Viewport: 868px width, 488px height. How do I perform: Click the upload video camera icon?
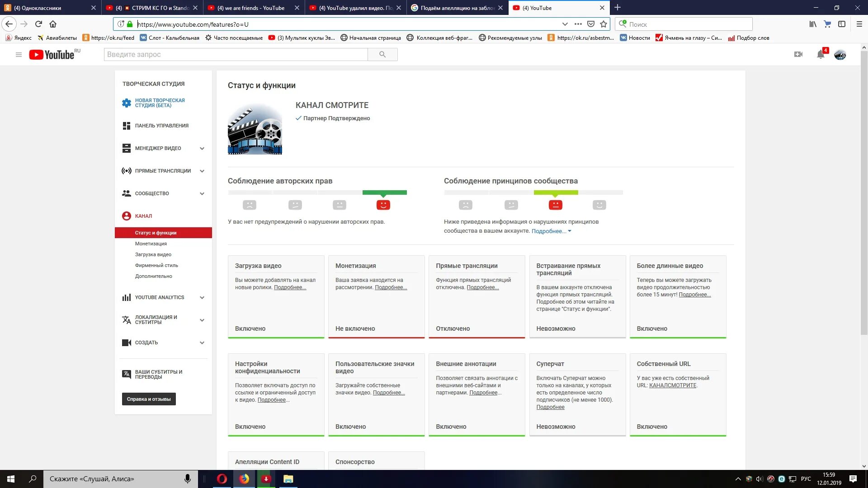click(798, 55)
